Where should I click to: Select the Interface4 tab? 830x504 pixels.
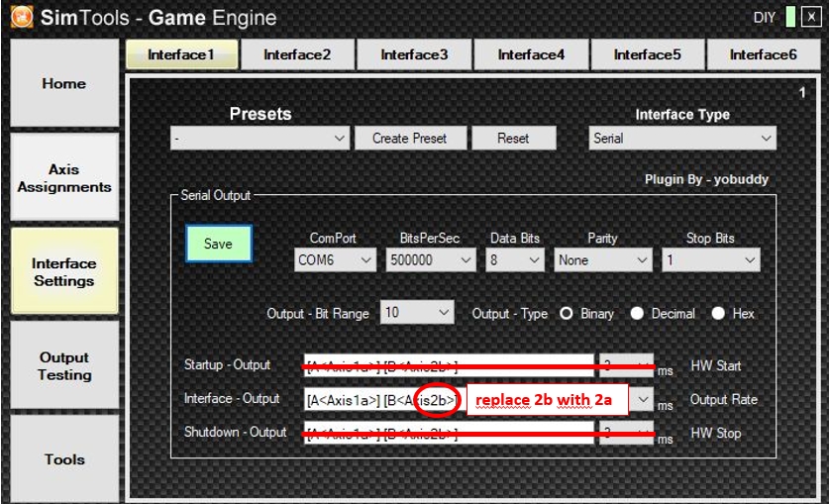531,54
